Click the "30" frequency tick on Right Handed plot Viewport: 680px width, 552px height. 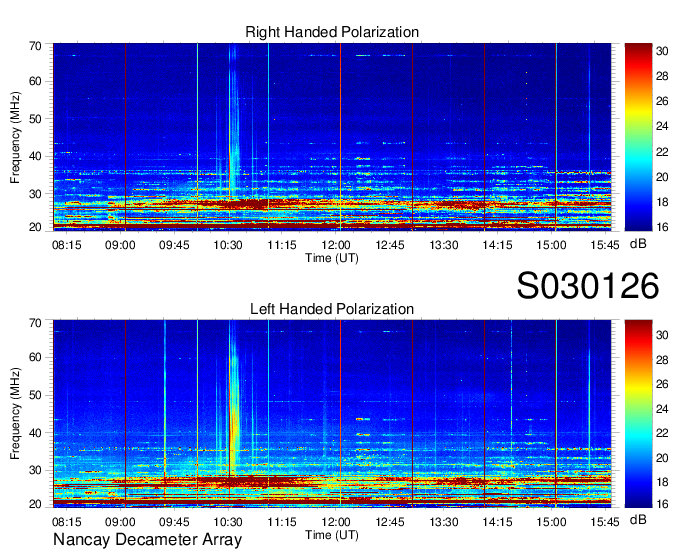coord(35,194)
